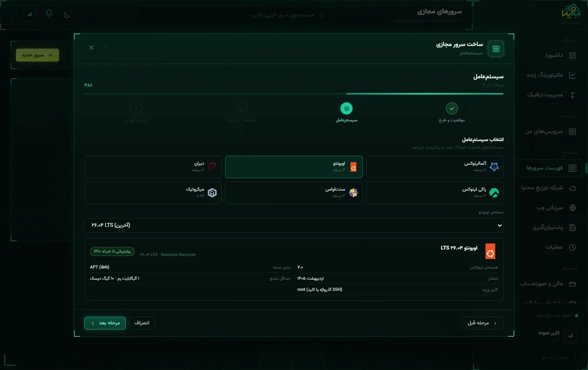Click the dialog's drag handle dots icon
Viewport: 588px width, 370px height.
point(104,48)
